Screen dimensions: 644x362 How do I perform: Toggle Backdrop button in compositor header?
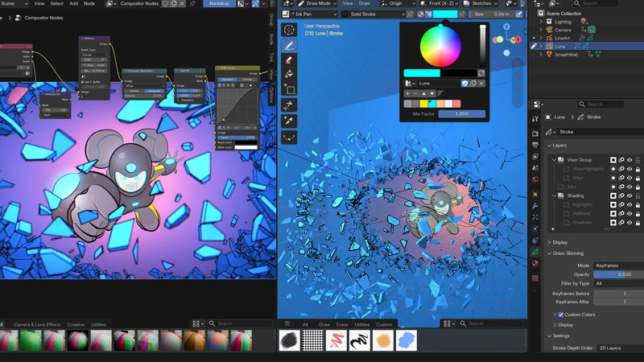click(219, 4)
